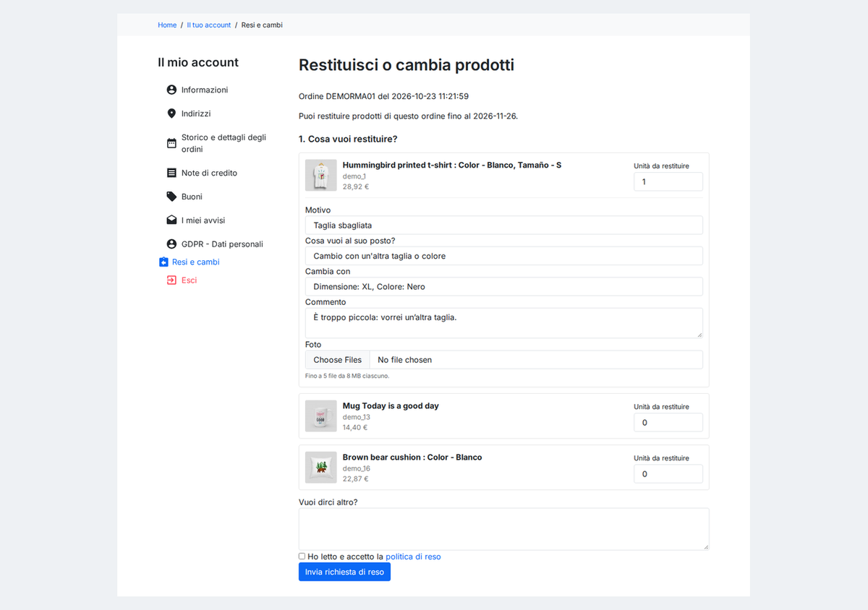
Task: Open the Motivo dropdown
Action: tap(503, 225)
